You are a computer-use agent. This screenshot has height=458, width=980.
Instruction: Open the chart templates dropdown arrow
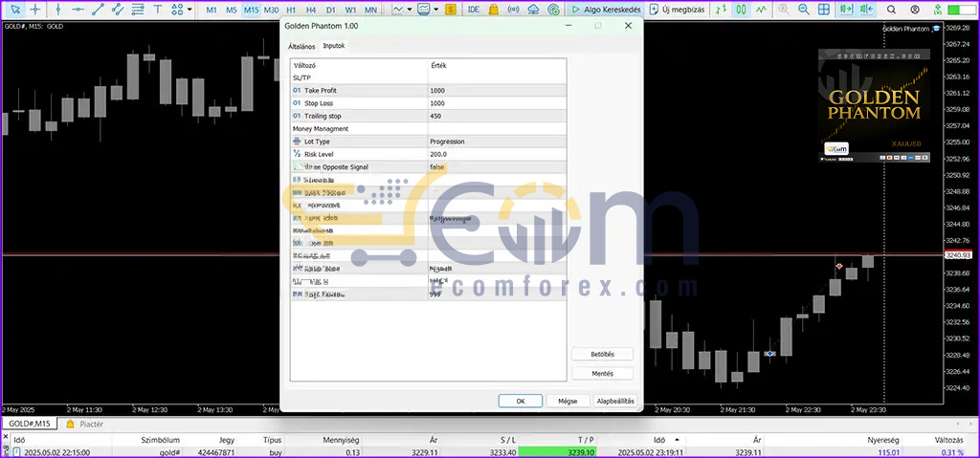(x=436, y=10)
